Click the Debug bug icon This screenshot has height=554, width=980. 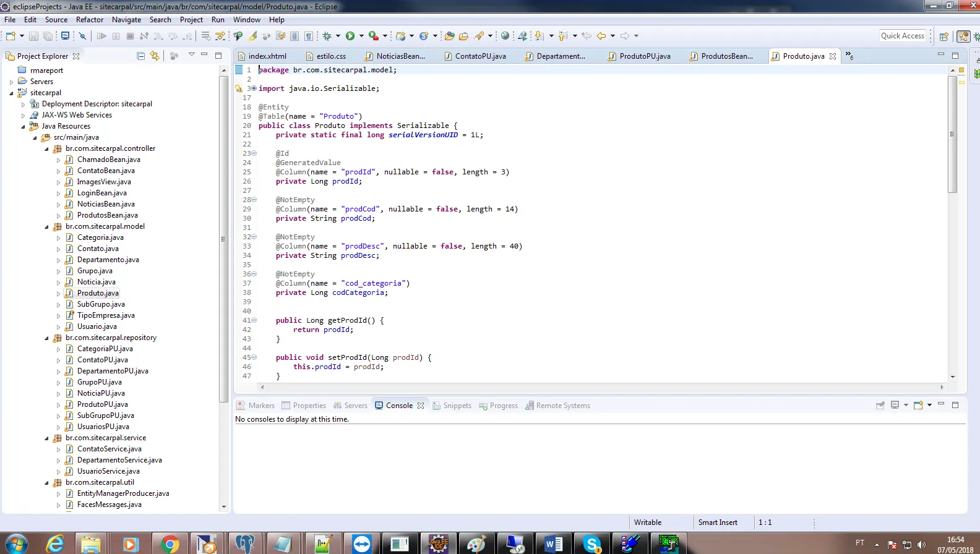click(x=327, y=36)
